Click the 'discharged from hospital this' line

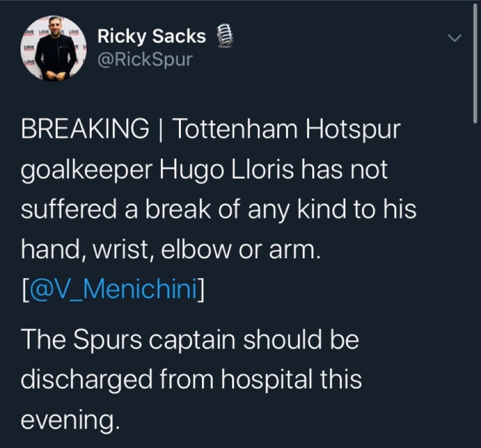tap(191, 379)
